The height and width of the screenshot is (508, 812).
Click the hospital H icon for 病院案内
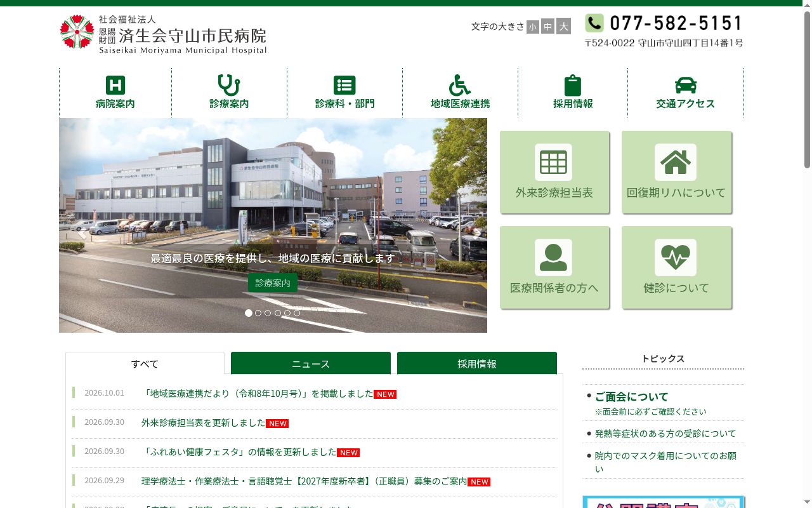coord(115,85)
